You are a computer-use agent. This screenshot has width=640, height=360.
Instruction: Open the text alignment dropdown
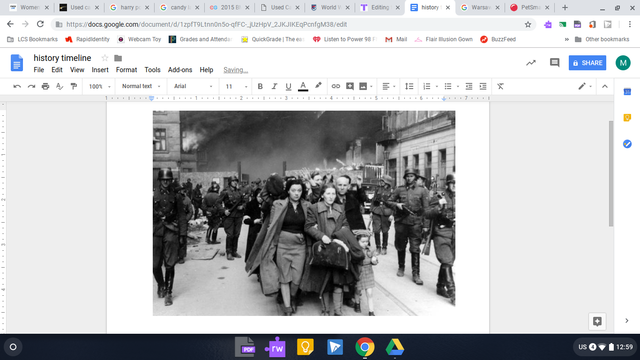tap(389, 86)
